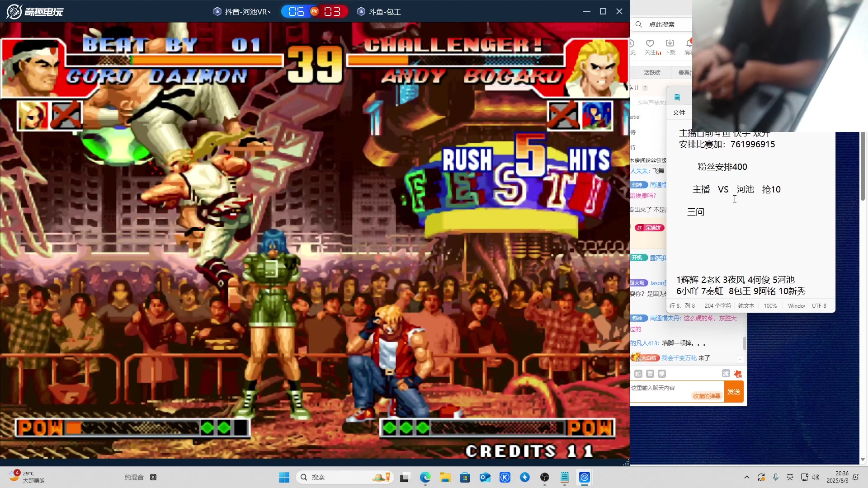Open the notification center bell
This screenshot has height=488, width=868.
tap(856, 477)
